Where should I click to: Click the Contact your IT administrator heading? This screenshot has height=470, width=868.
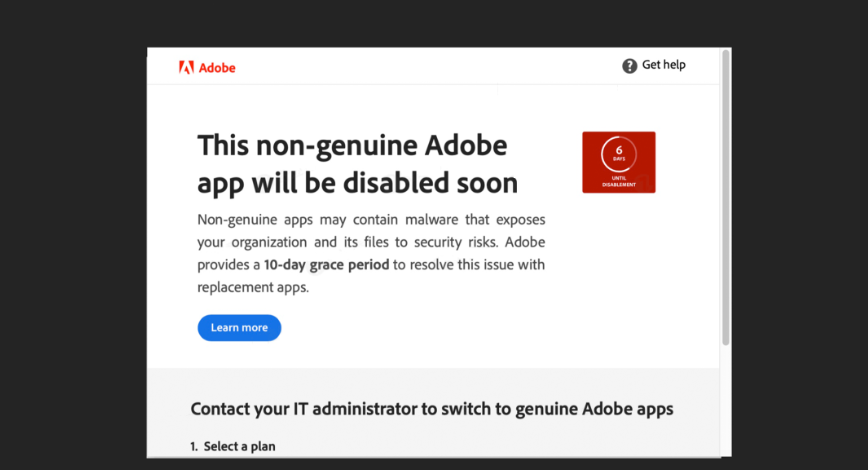(431, 408)
